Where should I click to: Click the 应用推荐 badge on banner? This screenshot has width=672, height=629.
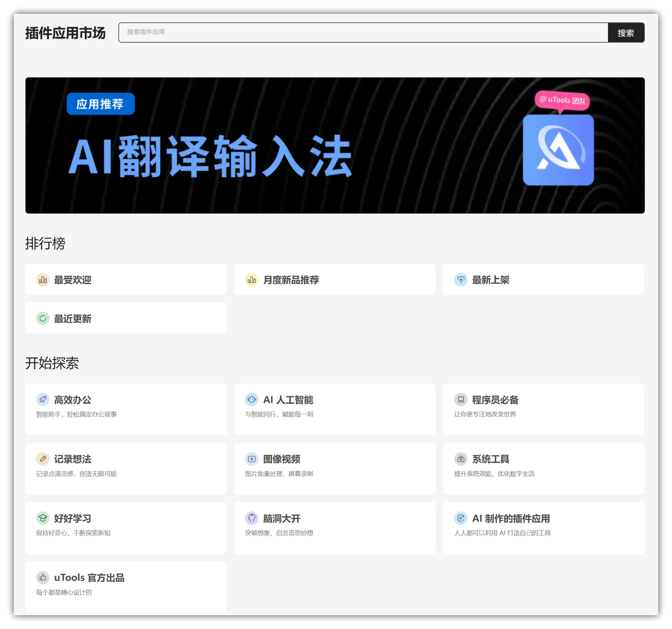click(100, 104)
